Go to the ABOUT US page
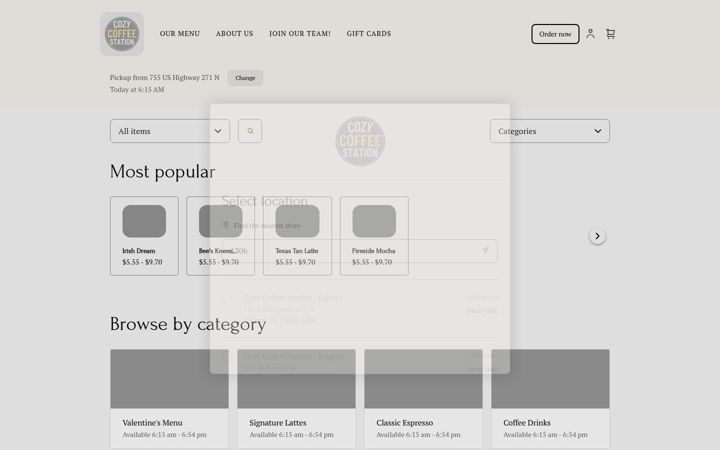The image size is (720, 450). click(234, 34)
